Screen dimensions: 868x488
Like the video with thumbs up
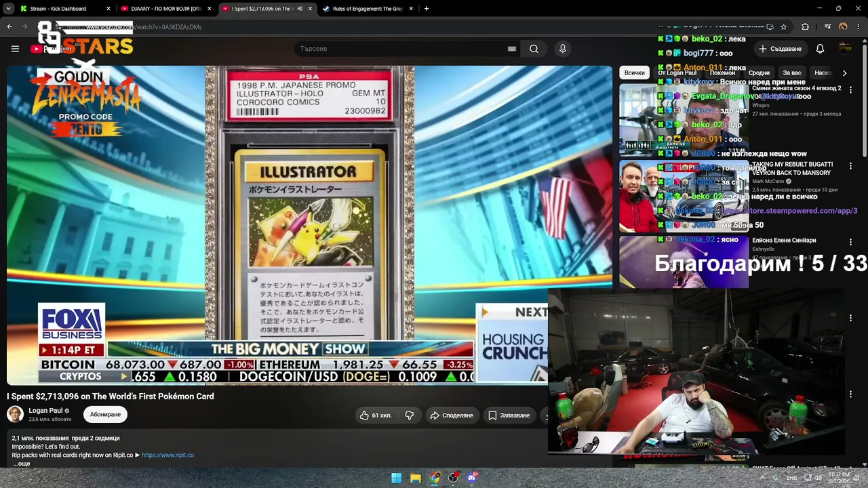tap(375, 415)
